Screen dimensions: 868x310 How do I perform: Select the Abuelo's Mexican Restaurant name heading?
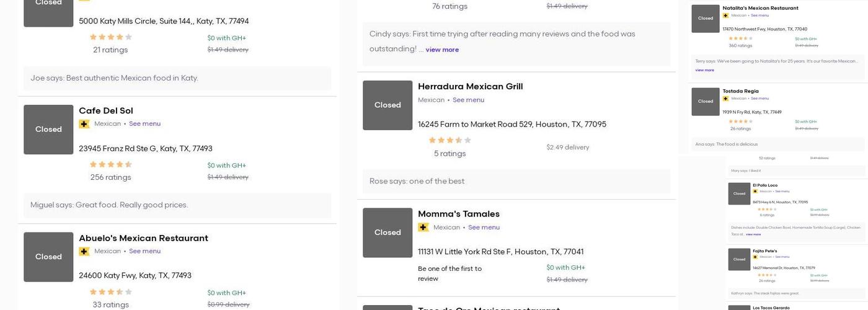[x=143, y=238]
